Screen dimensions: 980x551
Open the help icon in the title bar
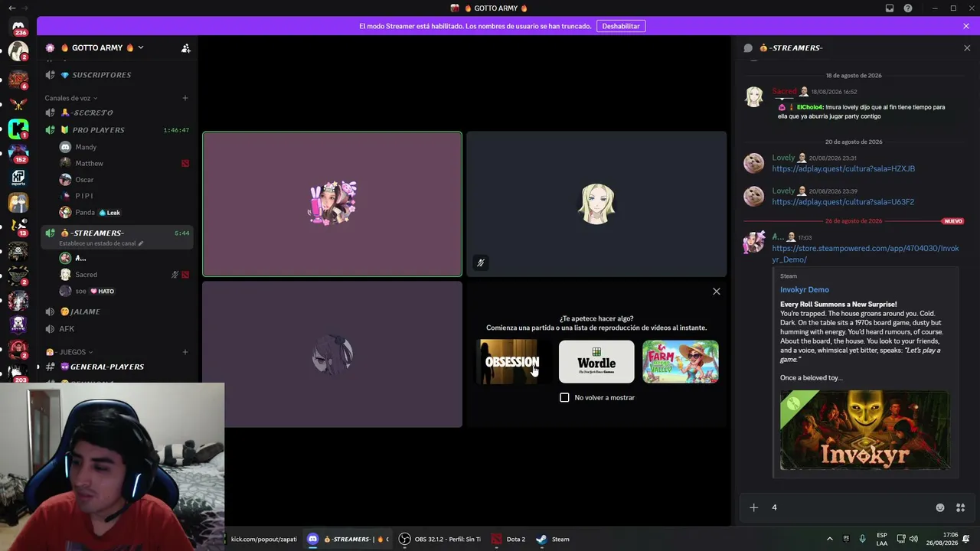click(908, 8)
